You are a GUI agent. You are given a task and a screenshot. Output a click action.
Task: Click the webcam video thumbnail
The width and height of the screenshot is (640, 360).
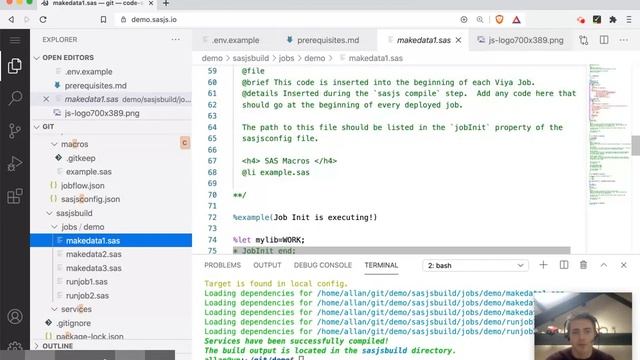[x=583, y=326]
